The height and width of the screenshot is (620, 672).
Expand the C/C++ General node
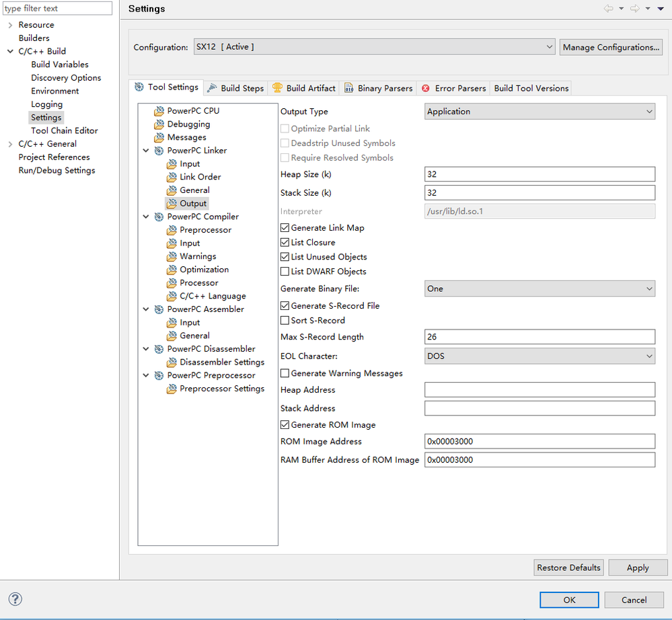click(x=10, y=145)
